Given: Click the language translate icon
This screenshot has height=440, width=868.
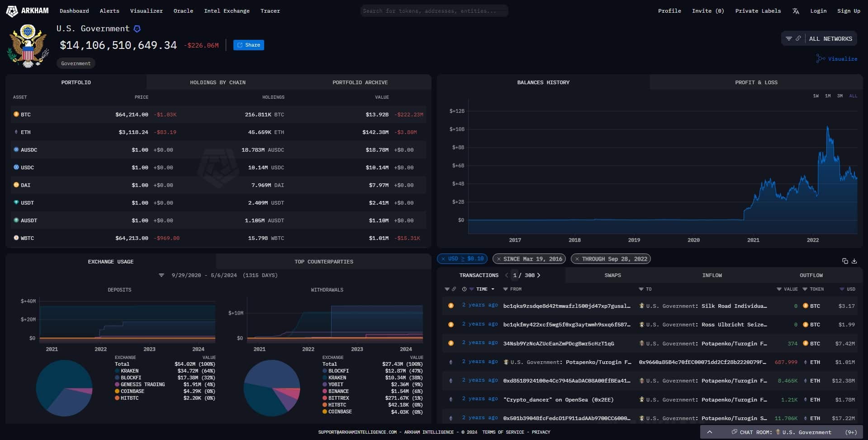Looking at the screenshot, I should pos(796,11).
